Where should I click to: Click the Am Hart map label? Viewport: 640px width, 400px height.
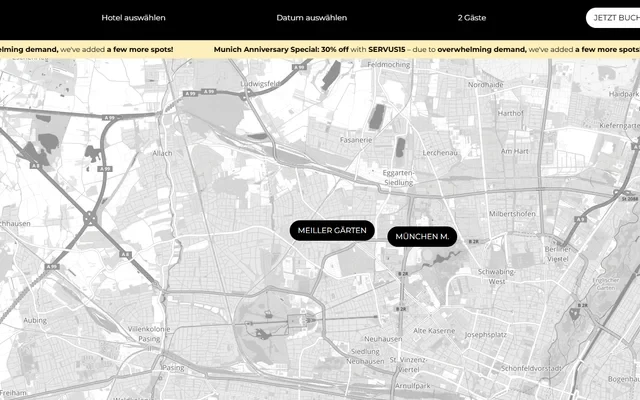pos(514,151)
